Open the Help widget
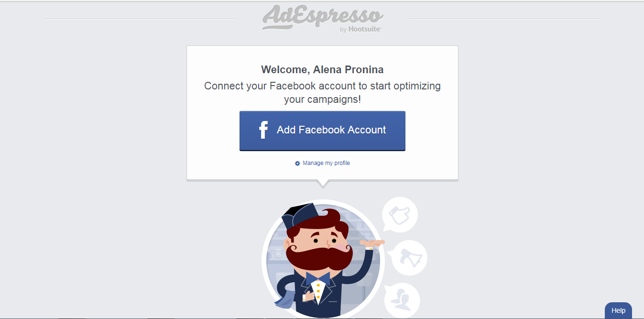 point(618,310)
